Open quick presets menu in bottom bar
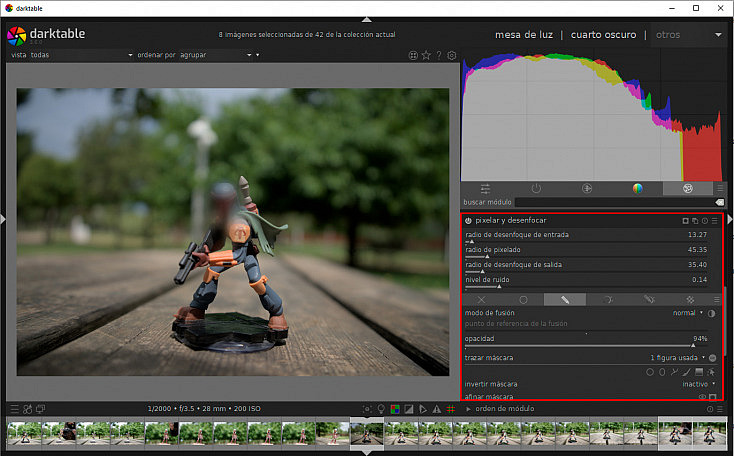 coord(15,409)
